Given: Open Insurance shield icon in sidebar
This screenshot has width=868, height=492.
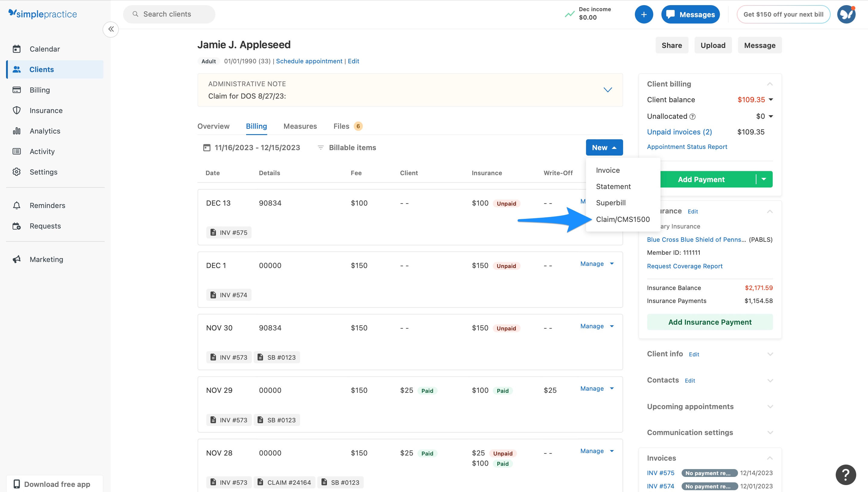Looking at the screenshot, I should pyautogui.click(x=17, y=111).
